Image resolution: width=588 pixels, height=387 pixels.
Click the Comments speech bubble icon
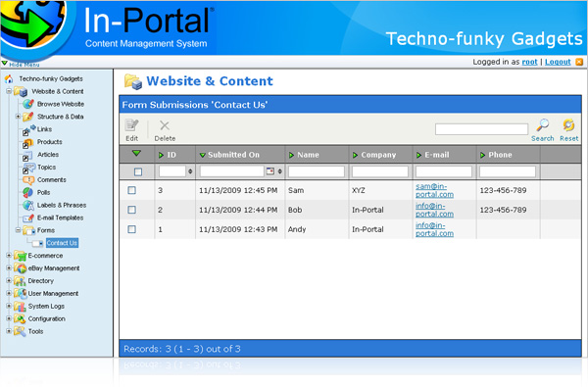[28, 180]
